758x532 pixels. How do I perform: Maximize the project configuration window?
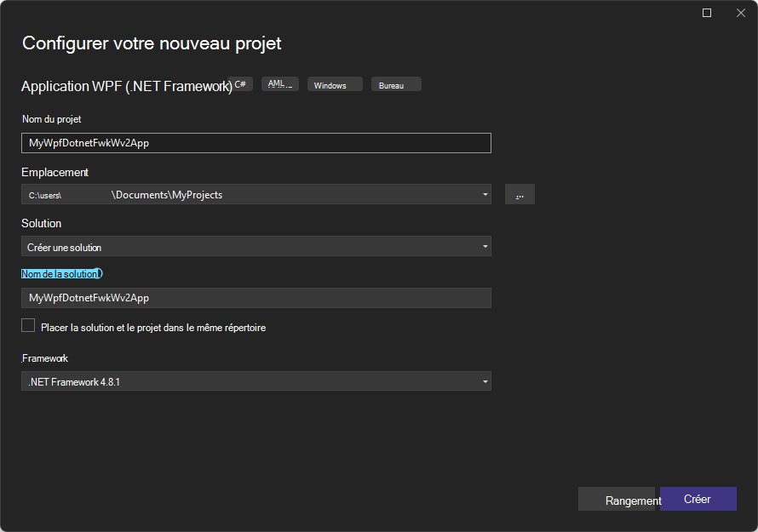tap(706, 13)
